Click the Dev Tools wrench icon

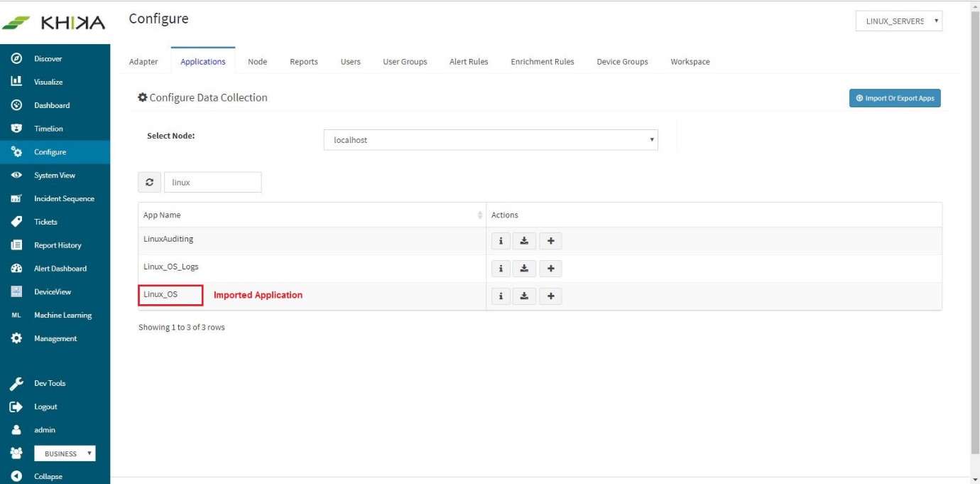[16, 384]
